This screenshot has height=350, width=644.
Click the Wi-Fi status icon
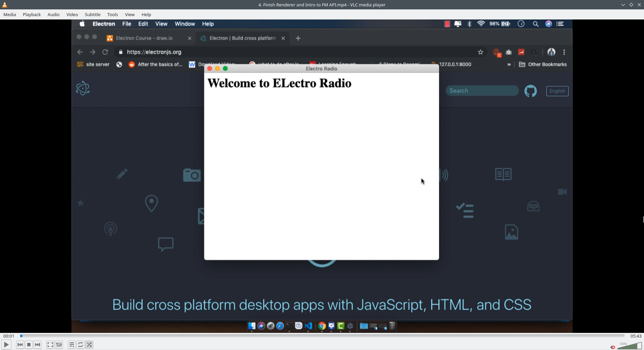point(481,24)
